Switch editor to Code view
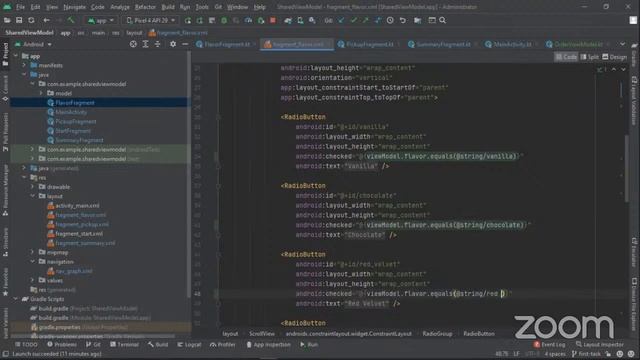 coord(567,57)
